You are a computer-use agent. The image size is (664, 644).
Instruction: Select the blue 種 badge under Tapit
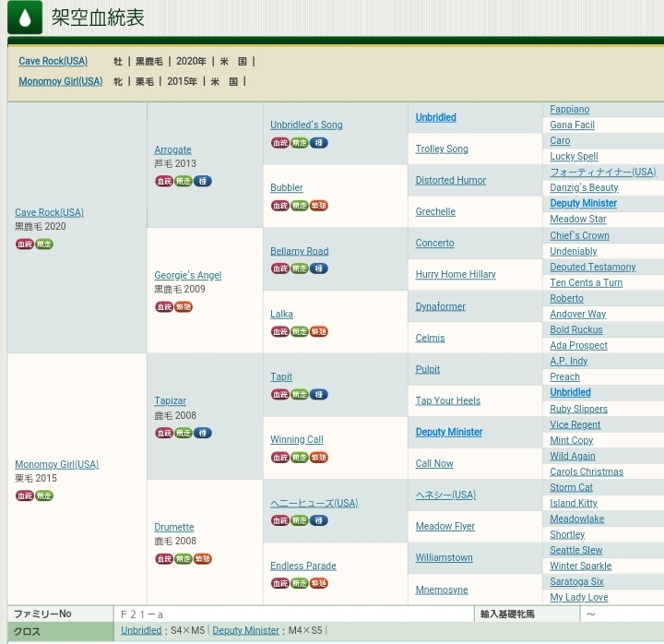point(318,394)
